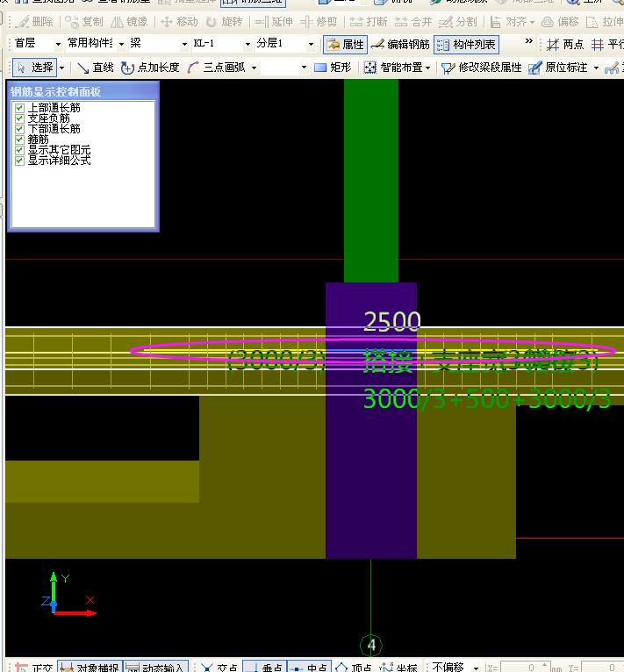Uncheck 显示详细公式 checkbox

(19, 161)
